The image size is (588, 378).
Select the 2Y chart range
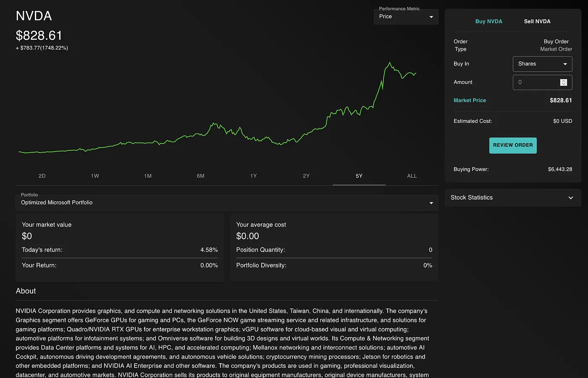pyautogui.click(x=306, y=176)
